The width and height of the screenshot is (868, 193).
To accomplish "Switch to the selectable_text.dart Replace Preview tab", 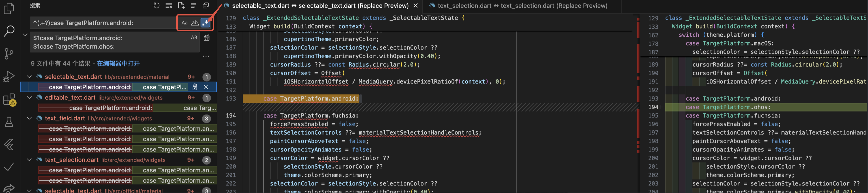I will (320, 6).
